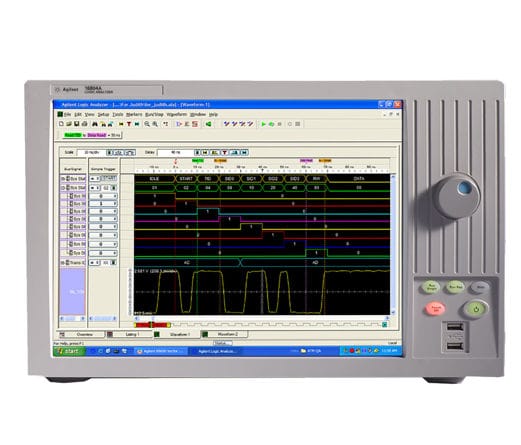Click the New file icon in toolbar

pyautogui.click(x=61, y=124)
